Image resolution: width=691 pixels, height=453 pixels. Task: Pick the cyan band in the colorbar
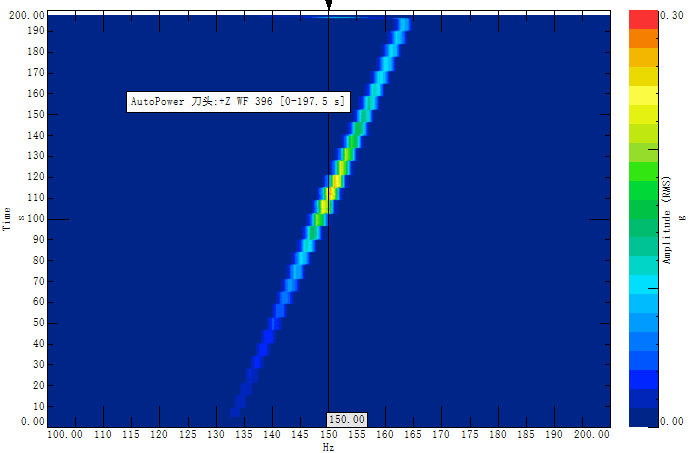pos(643,285)
